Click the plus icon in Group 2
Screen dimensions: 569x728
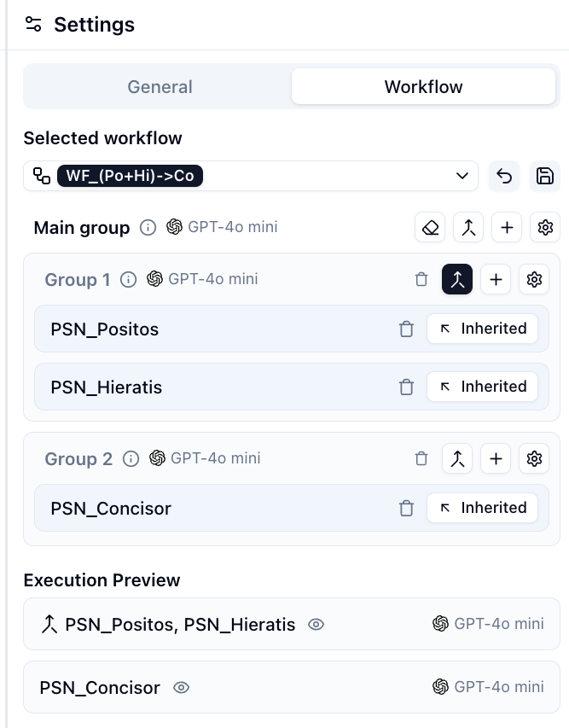(x=496, y=458)
